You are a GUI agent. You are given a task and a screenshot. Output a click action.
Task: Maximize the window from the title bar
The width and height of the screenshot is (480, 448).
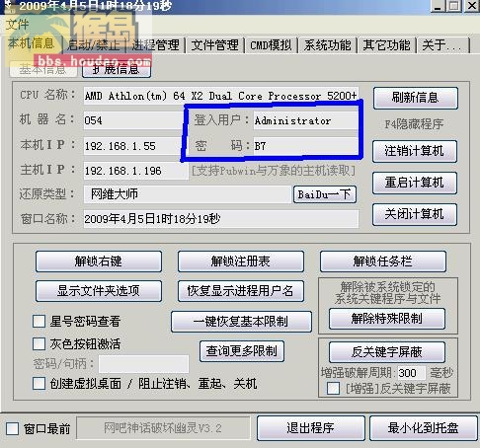(x=454, y=6)
